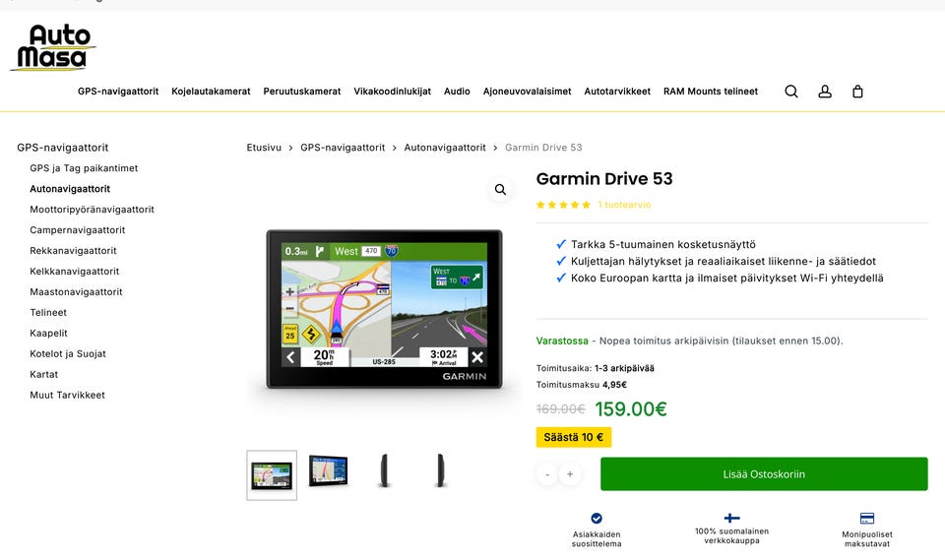Viewport: 945px width, 560px height.
Task: Click the Auto Masa logo
Action: (53, 47)
